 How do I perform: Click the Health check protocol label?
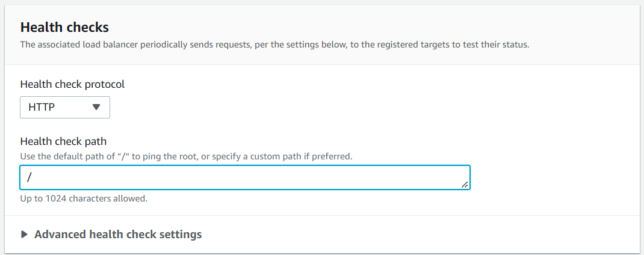72,84
